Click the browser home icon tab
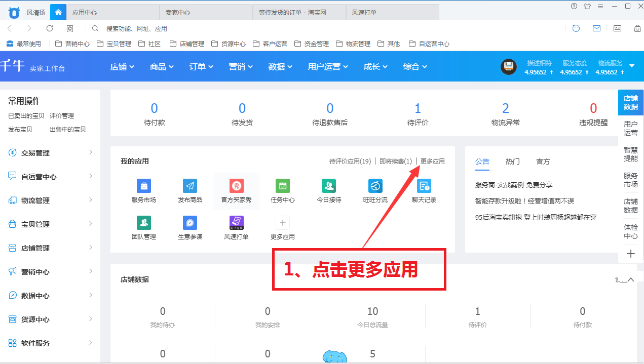This screenshot has height=364, width=644. point(58,12)
